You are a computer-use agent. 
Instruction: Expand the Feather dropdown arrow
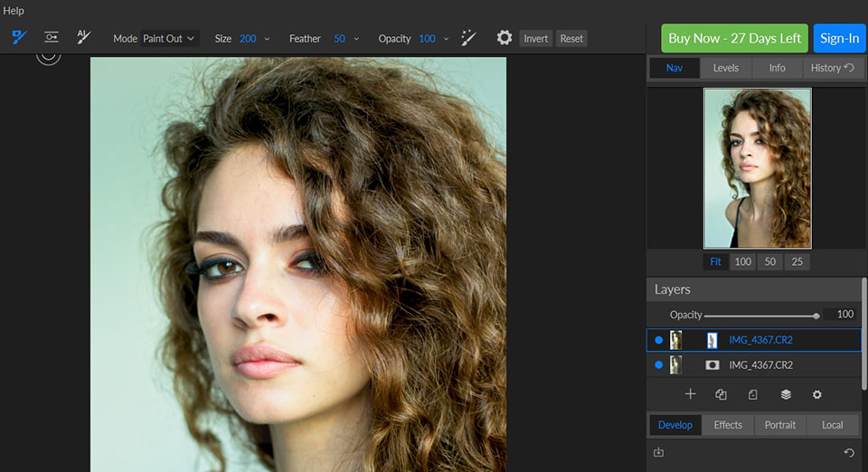[356, 39]
